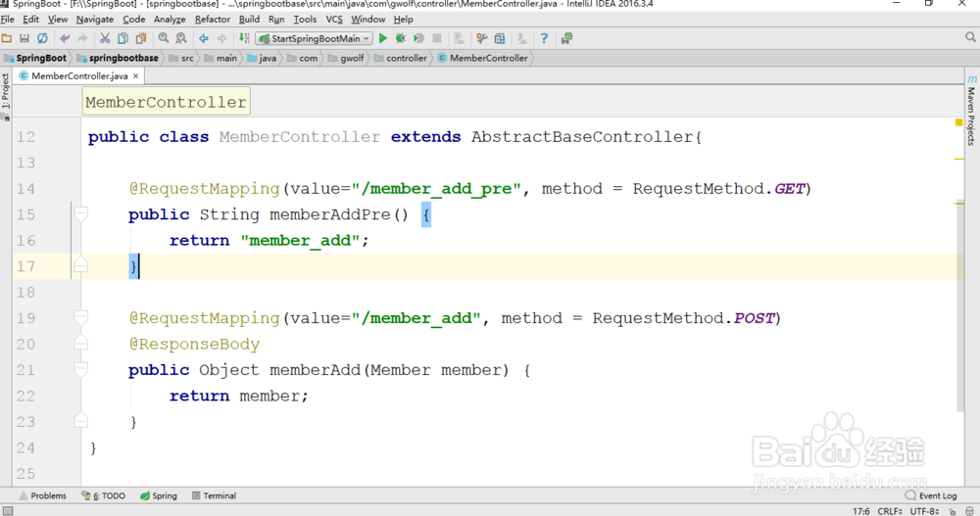Screen dimensions: 980x516
Task: Open the Build menu
Action: (x=249, y=20)
